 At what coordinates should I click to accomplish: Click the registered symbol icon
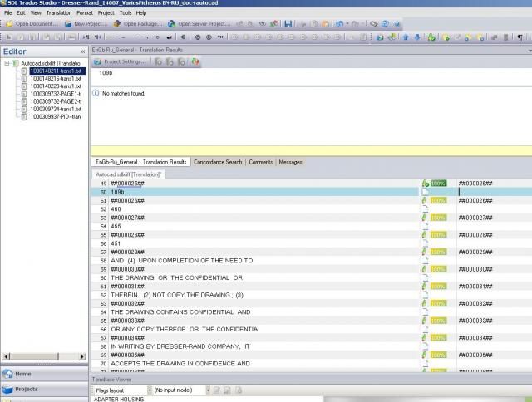pos(209,37)
